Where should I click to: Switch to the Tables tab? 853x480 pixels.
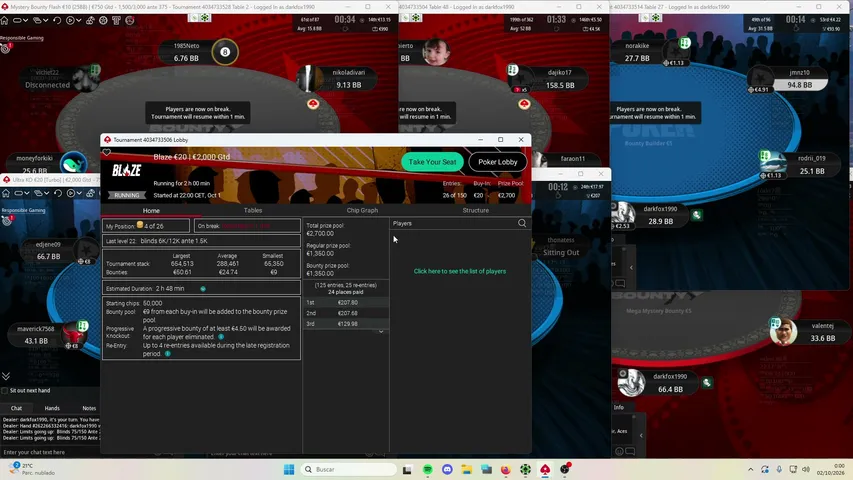click(253, 210)
